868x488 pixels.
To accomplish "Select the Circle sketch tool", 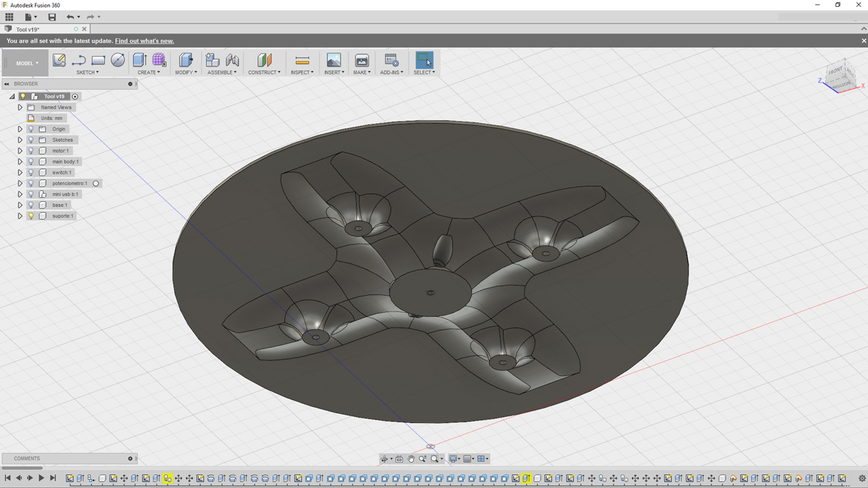I will tap(118, 60).
